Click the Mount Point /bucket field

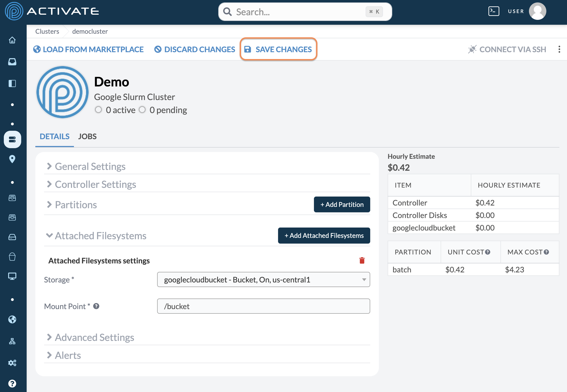tap(263, 306)
